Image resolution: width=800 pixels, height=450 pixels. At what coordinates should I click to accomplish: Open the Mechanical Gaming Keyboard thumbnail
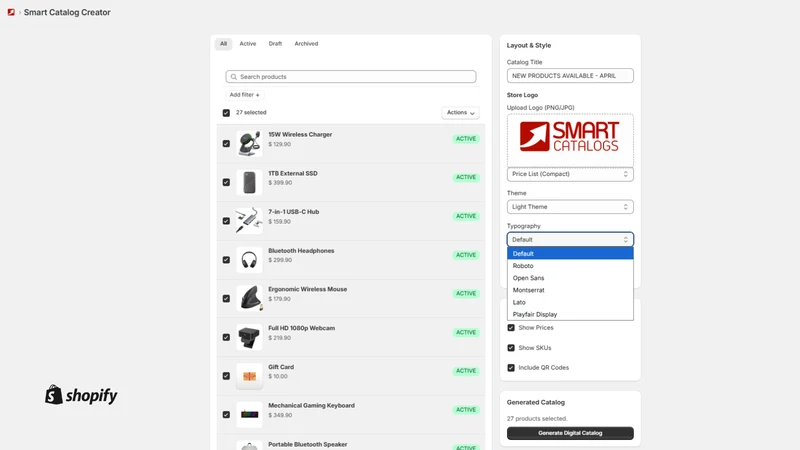point(249,415)
